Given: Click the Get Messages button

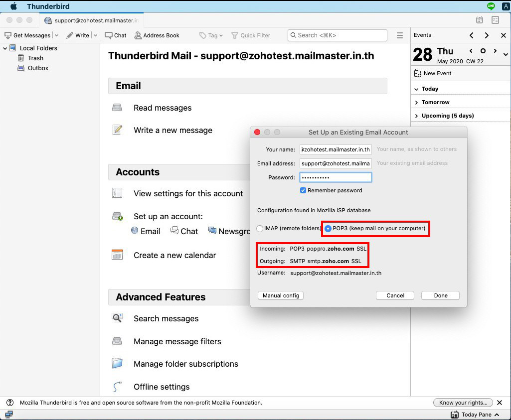Looking at the screenshot, I should [28, 35].
